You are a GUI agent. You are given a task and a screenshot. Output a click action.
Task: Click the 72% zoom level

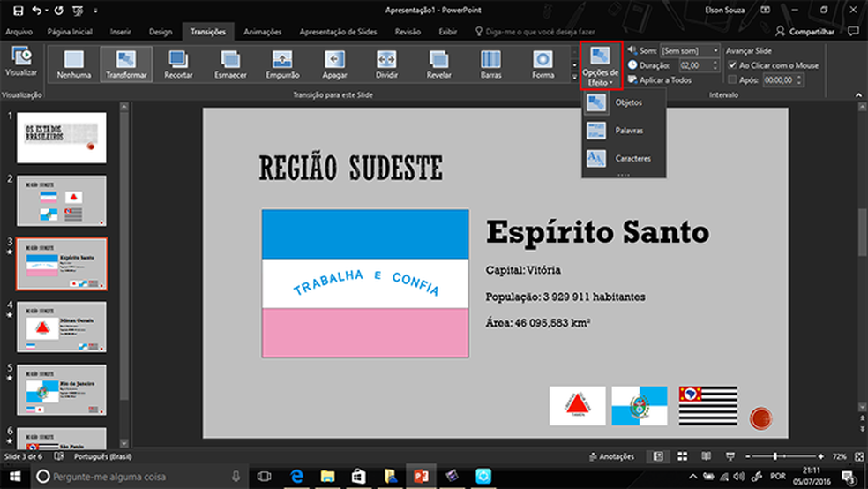click(x=839, y=456)
